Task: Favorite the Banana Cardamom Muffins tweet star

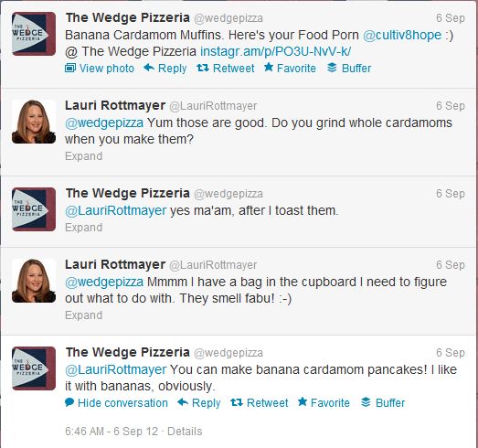Action: [269, 67]
